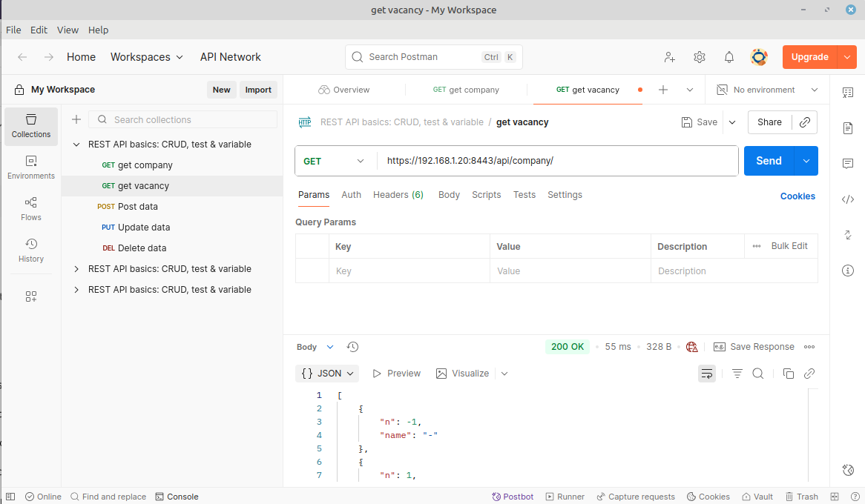The width and height of the screenshot is (865, 504).
Task: Open the code snippet icon in right sidebar
Action: pos(848,199)
